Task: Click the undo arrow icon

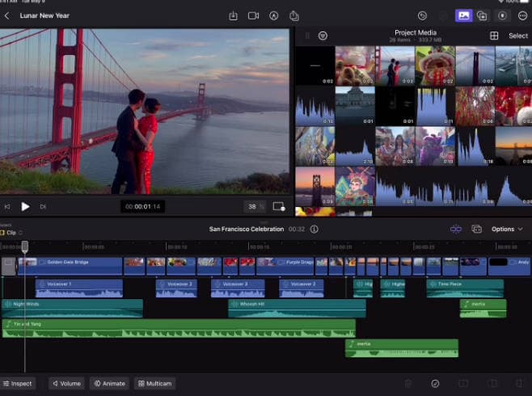Action: coord(422,15)
